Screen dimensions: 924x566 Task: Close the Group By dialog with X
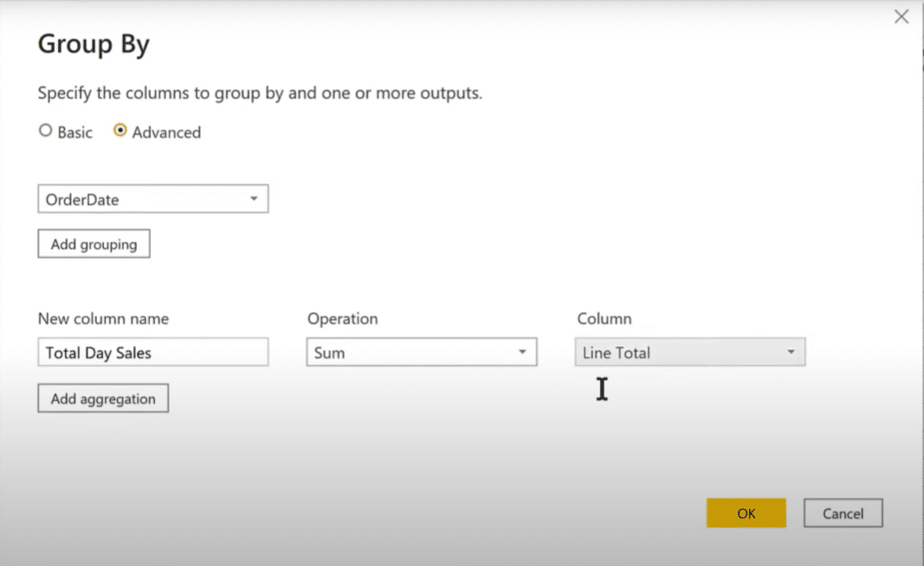[x=901, y=16]
